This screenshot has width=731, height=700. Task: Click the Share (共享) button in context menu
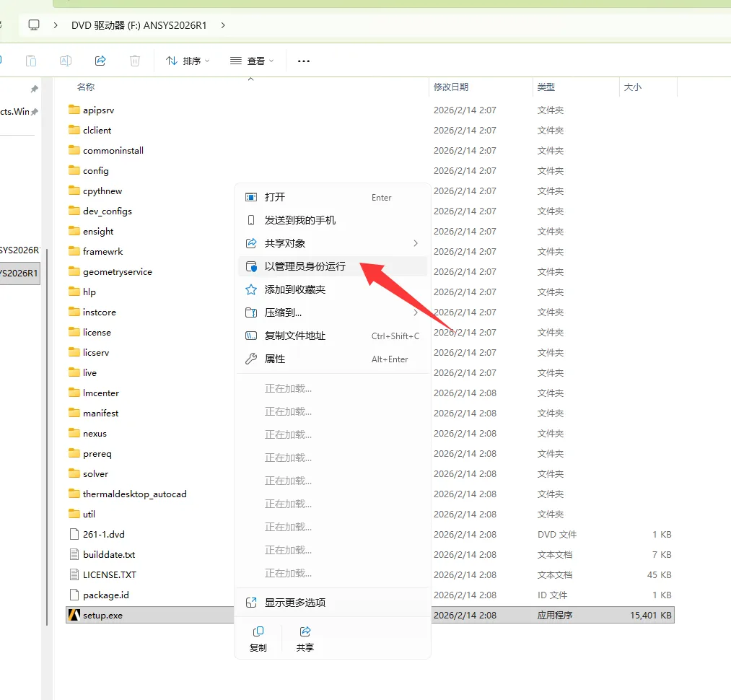(305, 639)
